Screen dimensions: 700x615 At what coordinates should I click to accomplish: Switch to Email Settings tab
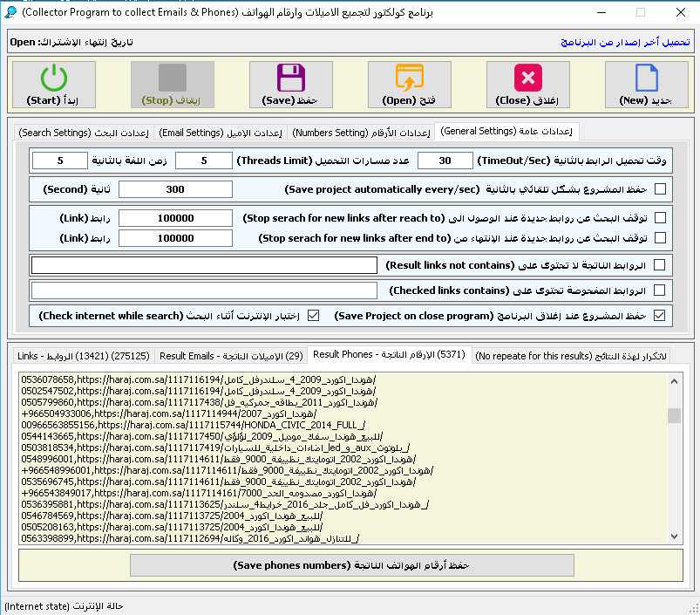pos(221,133)
